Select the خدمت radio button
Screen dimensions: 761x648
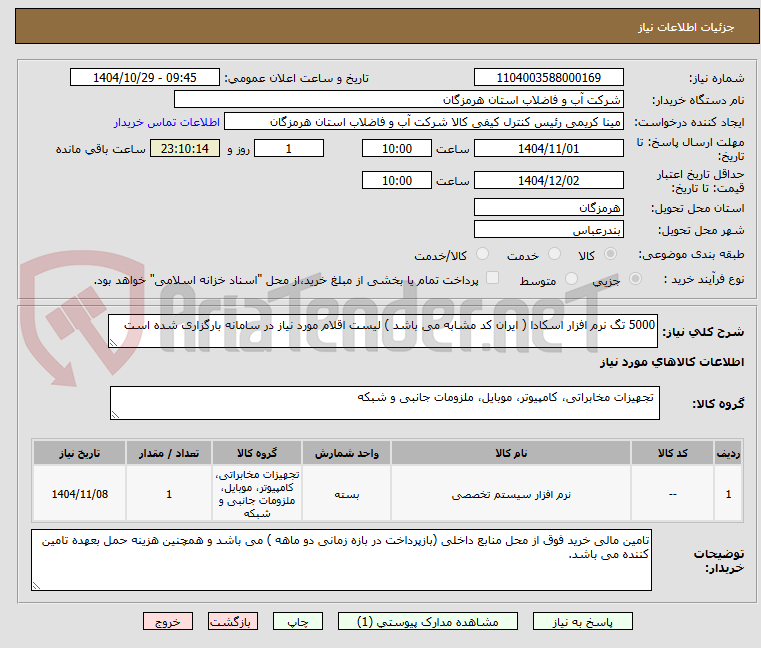[554, 254]
